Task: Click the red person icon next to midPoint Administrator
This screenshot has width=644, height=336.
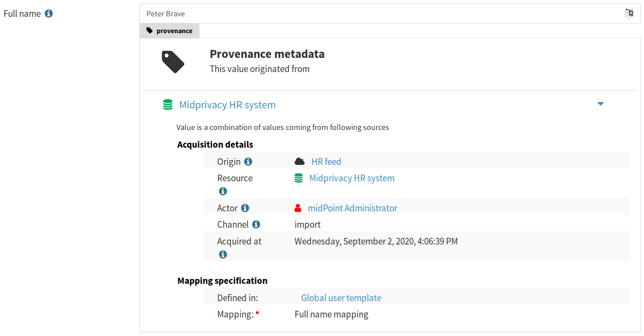Action: [299, 207]
